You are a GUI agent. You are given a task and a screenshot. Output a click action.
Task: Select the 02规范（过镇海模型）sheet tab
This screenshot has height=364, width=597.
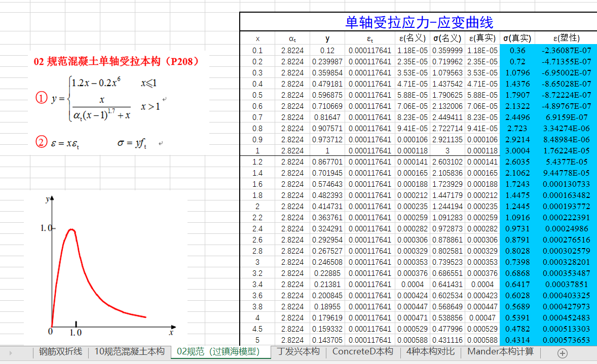click(218, 352)
